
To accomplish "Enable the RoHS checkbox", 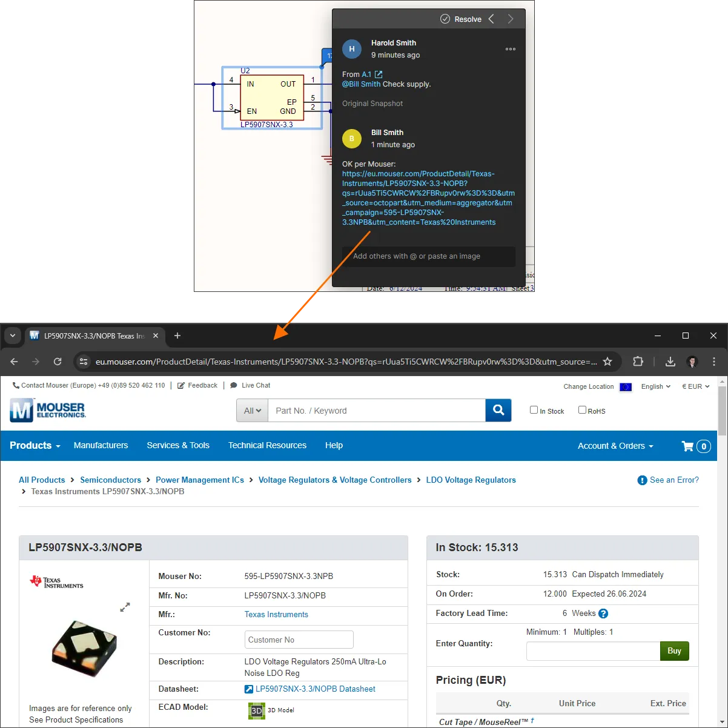I will pyautogui.click(x=582, y=410).
